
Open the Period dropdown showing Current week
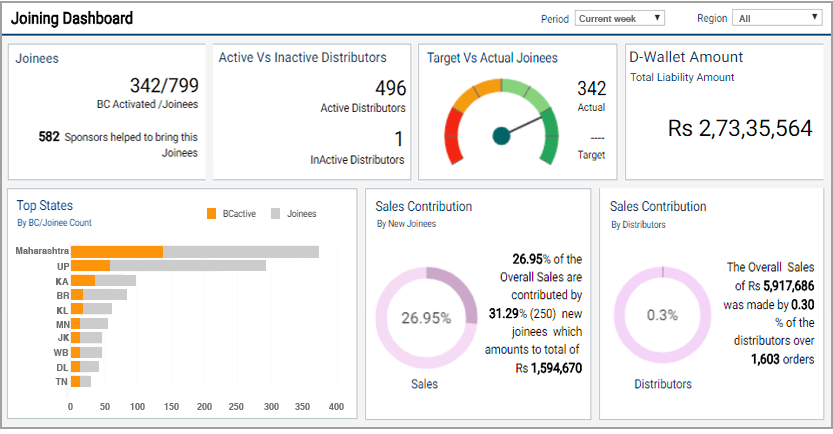pos(619,19)
